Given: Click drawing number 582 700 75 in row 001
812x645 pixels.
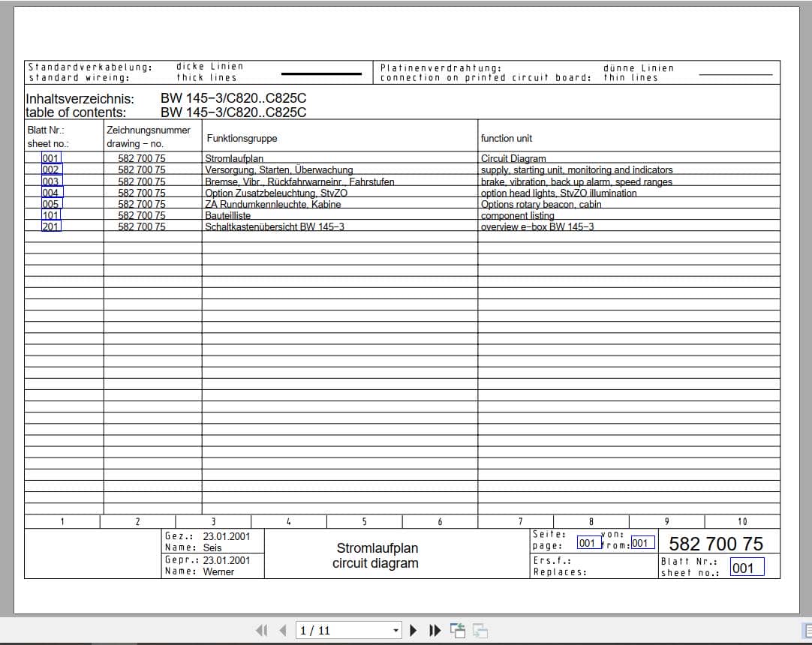Looking at the screenshot, I should (x=142, y=158).
